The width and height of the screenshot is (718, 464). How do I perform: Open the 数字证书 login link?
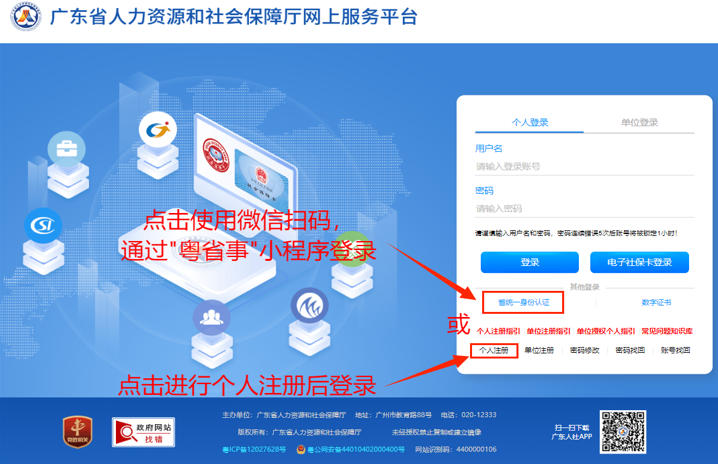656,302
